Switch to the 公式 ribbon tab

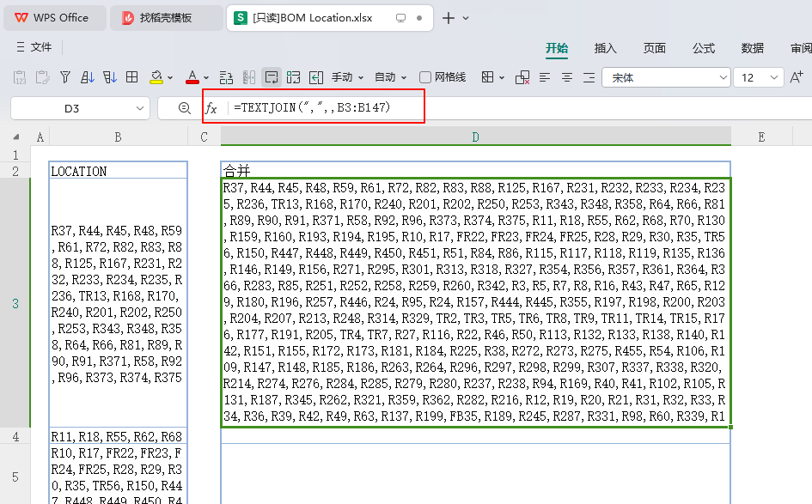click(x=704, y=48)
